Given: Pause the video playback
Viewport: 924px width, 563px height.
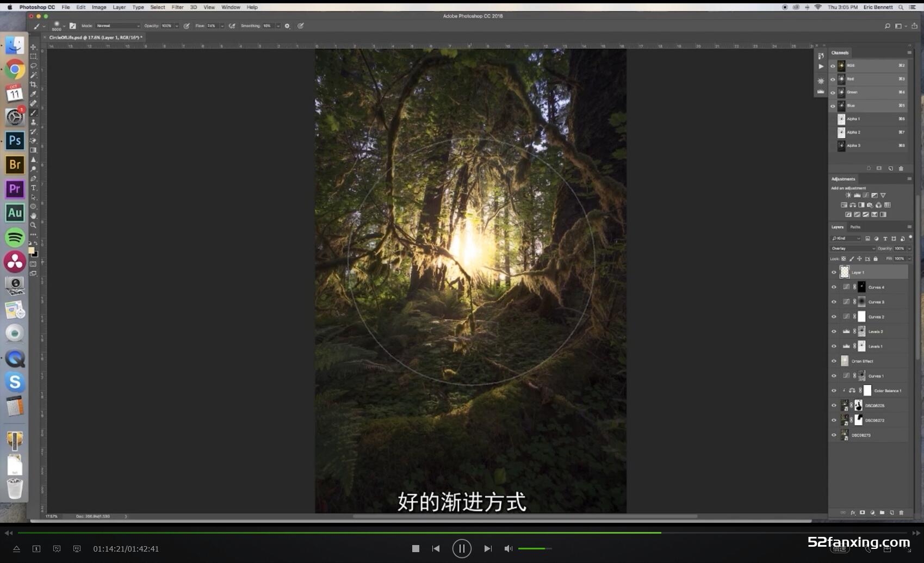Looking at the screenshot, I should click(x=462, y=548).
